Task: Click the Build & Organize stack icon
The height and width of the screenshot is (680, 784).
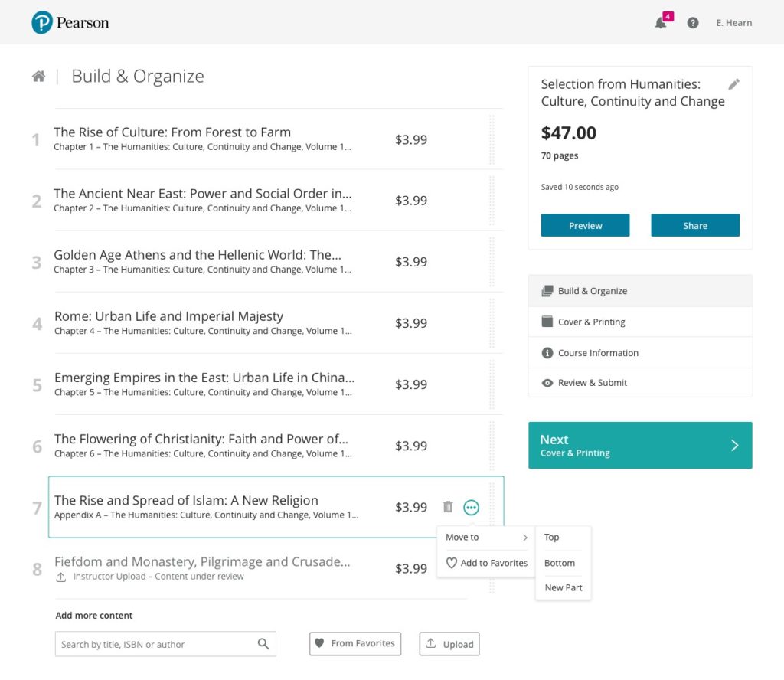Action: [547, 291]
